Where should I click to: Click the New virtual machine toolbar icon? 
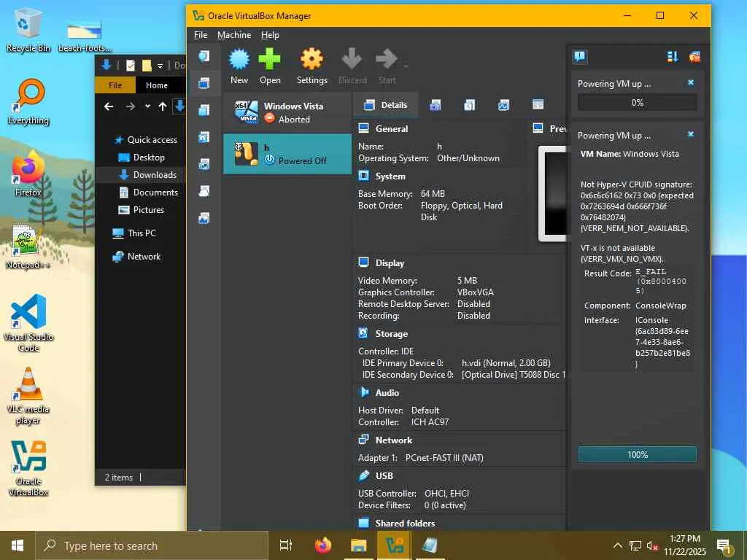[x=239, y=66]
